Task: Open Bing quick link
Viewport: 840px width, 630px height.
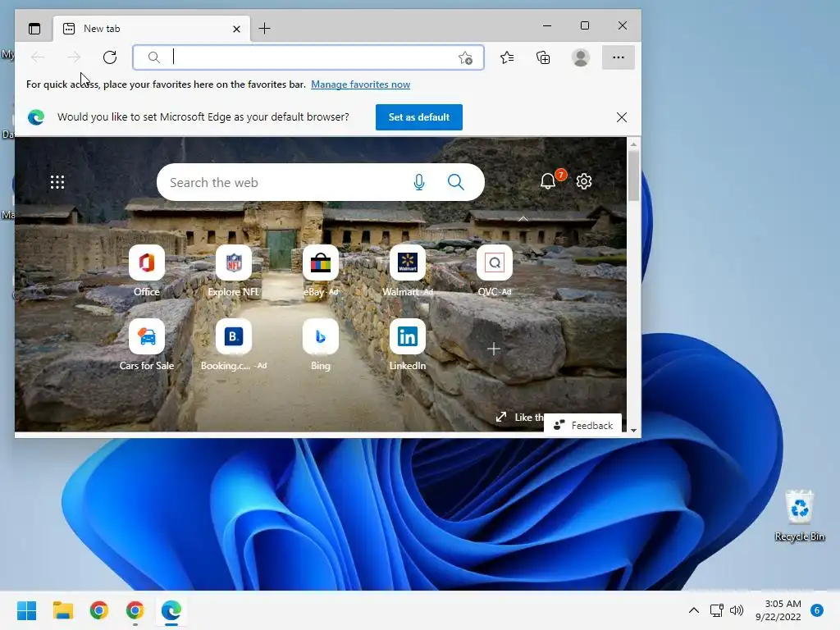Action: (321, 345)
